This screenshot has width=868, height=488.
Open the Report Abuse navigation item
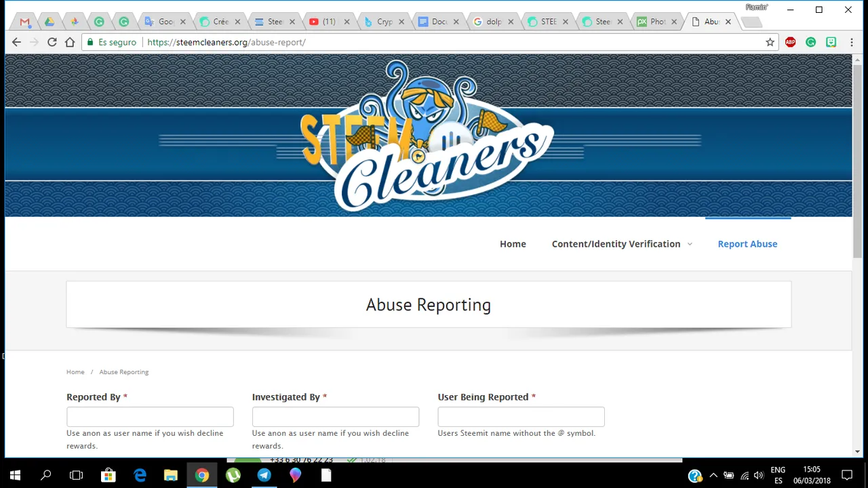pyautogui.click(x=747, y=244)
